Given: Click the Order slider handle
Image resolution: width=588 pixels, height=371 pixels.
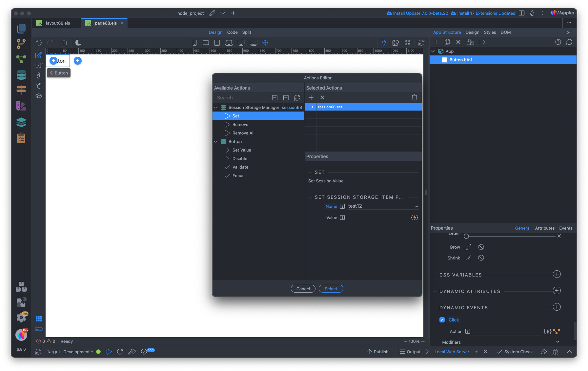Looking at the screenshot, I should 466,236.
